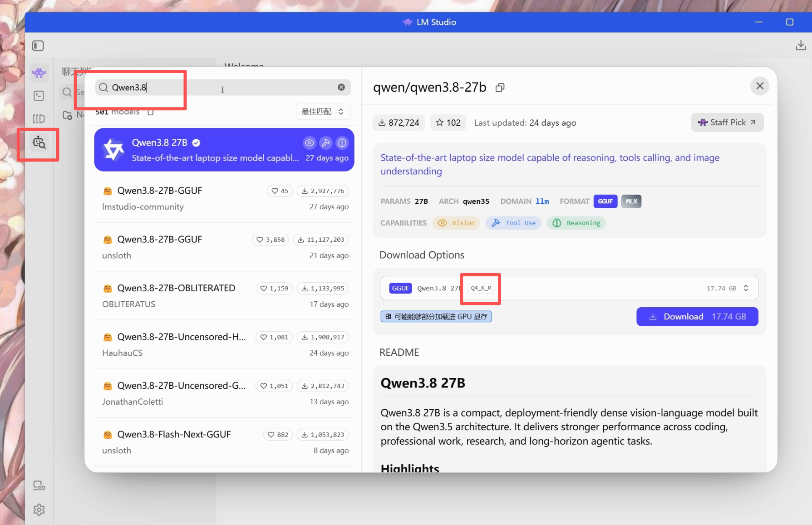
Task: Select the "Qwen3.8-27B-OBLITERATED" result
Action: (x=224, y=296)
